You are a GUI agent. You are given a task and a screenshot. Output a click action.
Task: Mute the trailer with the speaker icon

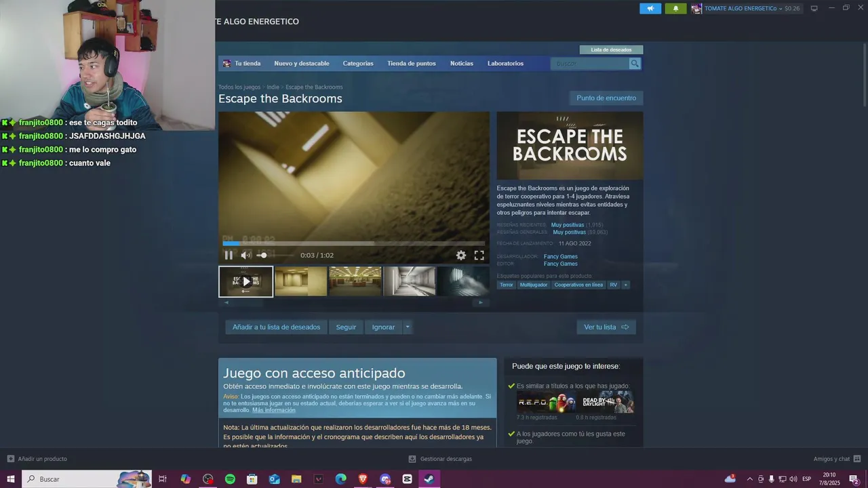[245, 256]
